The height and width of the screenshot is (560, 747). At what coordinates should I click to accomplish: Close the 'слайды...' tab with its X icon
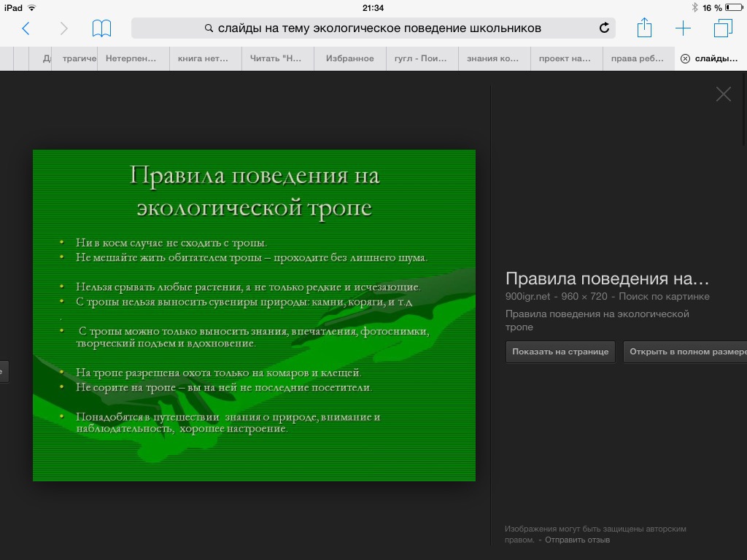685,58
